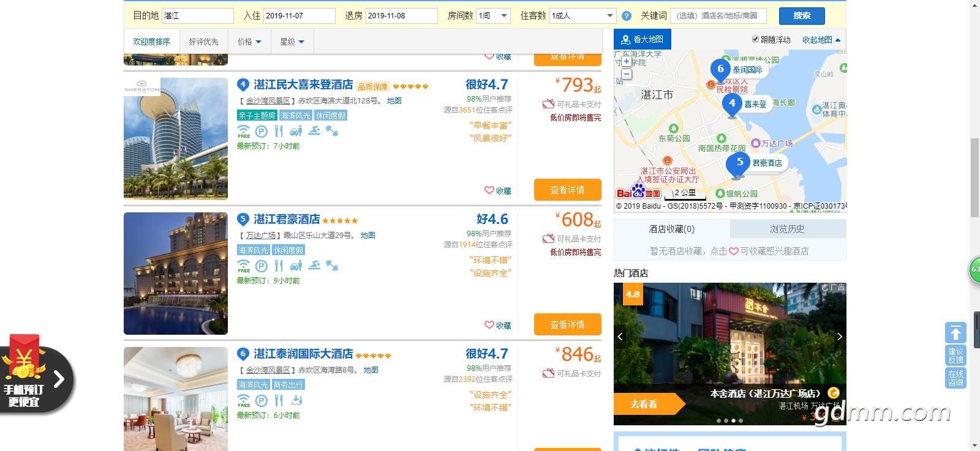The image size is (980, 451).
Task: Click the swimming pool icon under 湛江民大喜来登酒店
Action: click(x=314, y=131)
